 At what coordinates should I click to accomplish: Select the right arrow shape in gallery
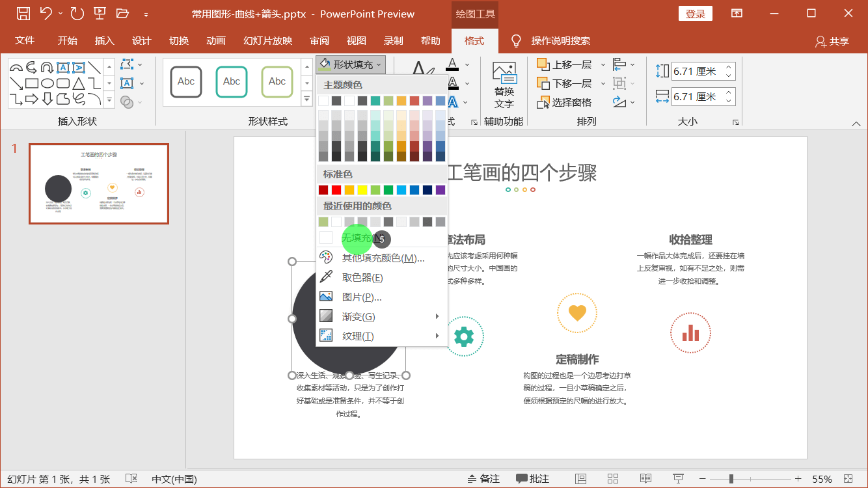pos(32,100)
